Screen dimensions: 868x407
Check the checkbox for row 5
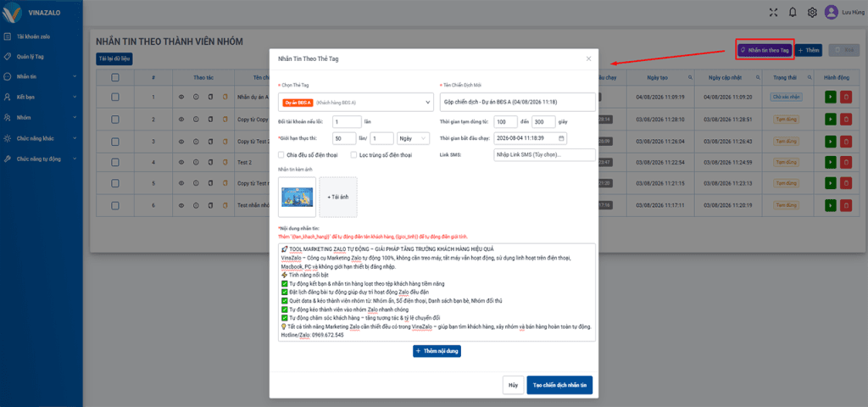point(115,184)
